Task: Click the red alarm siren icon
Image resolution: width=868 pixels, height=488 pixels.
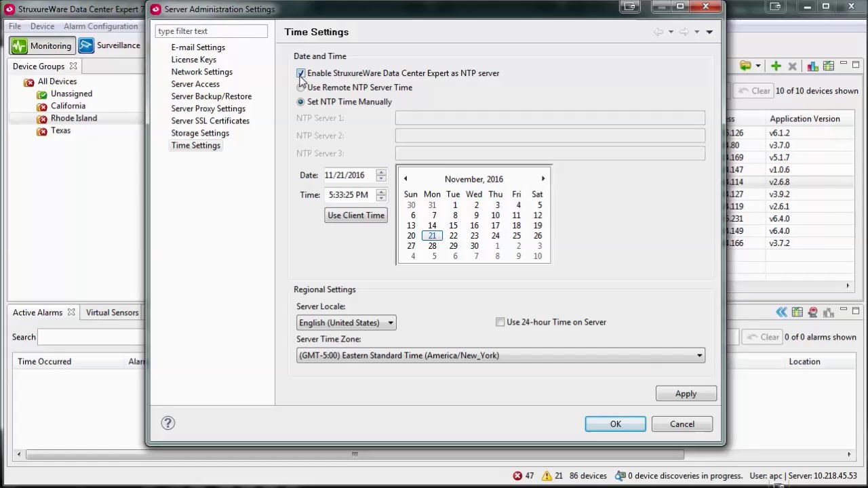Action: point(813,312)
